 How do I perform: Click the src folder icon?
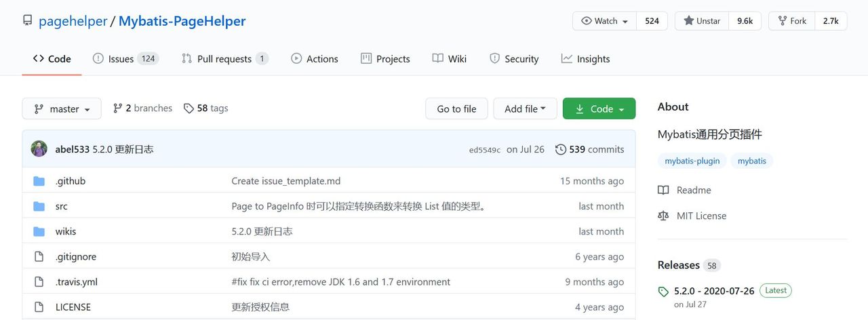[x=39, y=206]
